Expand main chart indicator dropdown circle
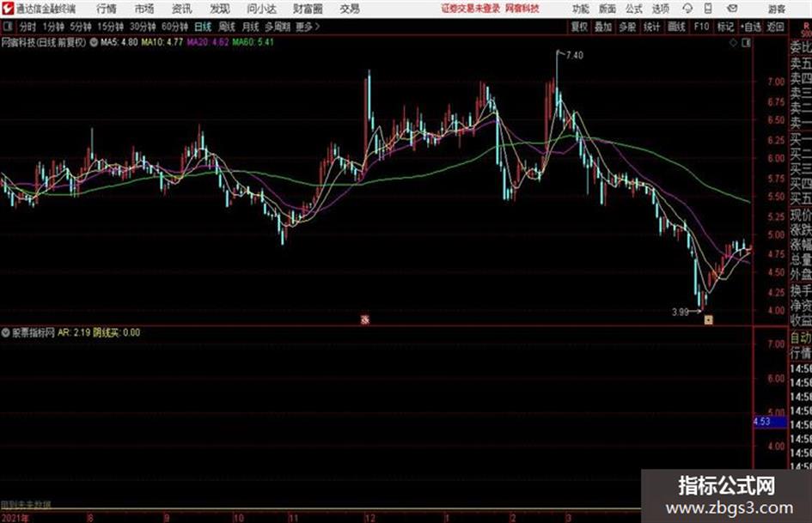812x523 pixels. click(x=94, y=42)
